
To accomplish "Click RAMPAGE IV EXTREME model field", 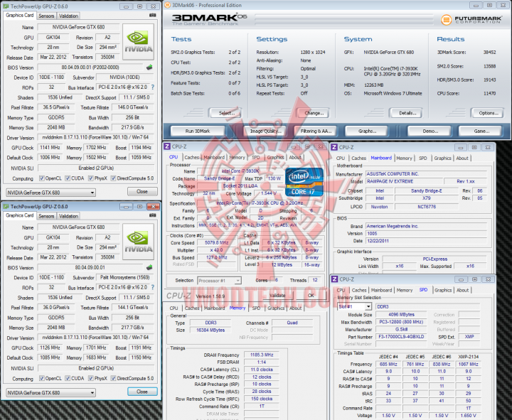I will (x=404, y=181).
